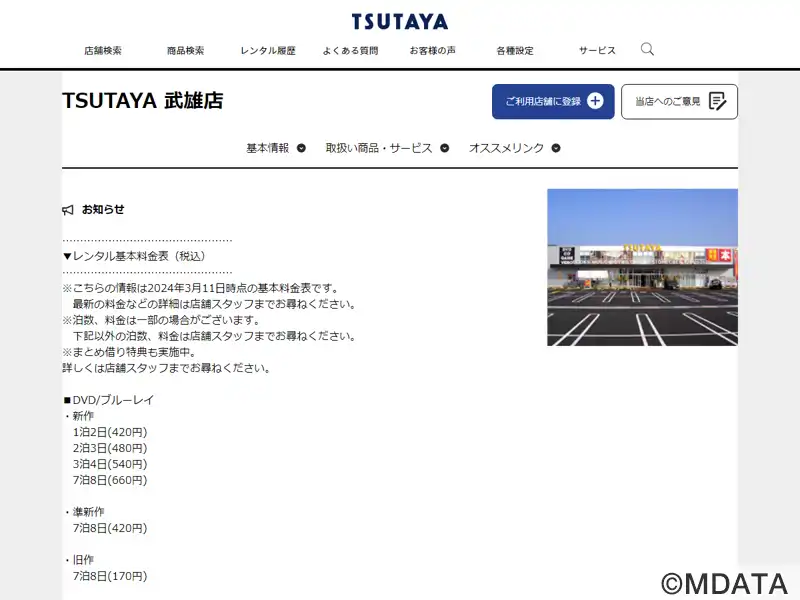800x600 pixels.
Task: Click the ※泊数、料金は一部の場合がございます。 line
Action: [x=161, y=320]
